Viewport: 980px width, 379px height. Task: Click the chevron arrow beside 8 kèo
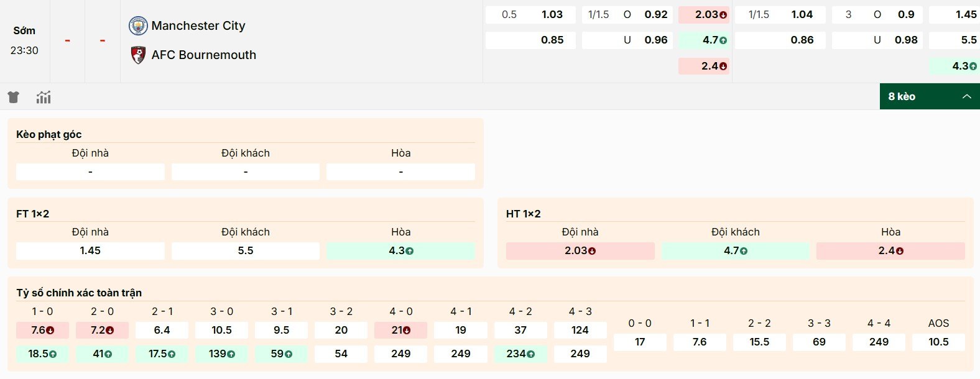966,97
